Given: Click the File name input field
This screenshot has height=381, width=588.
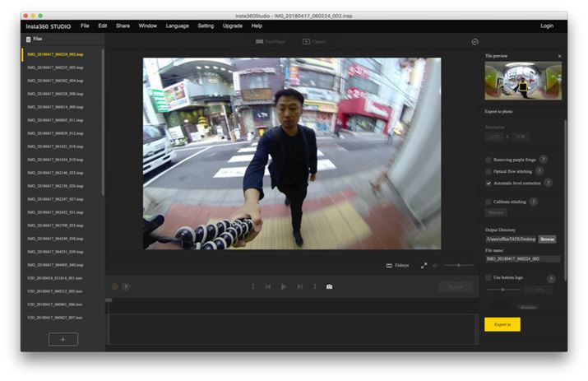Looking at the screenshot, I should [523, 258].
